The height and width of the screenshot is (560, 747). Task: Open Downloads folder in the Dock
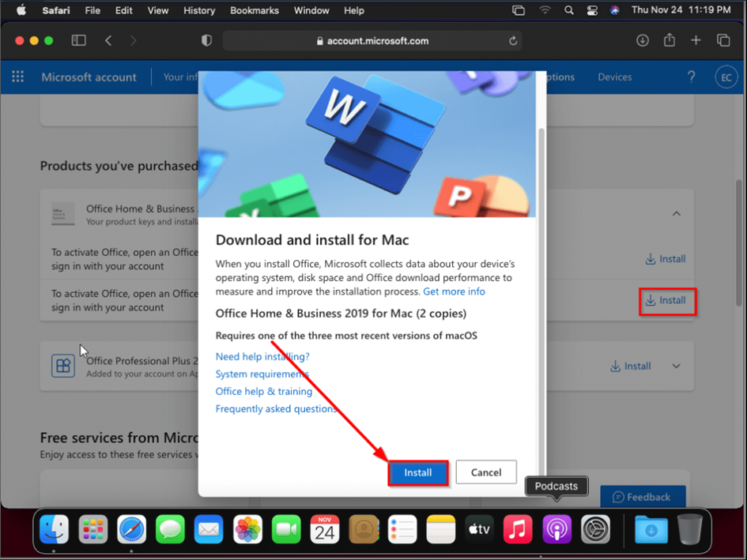651,529
